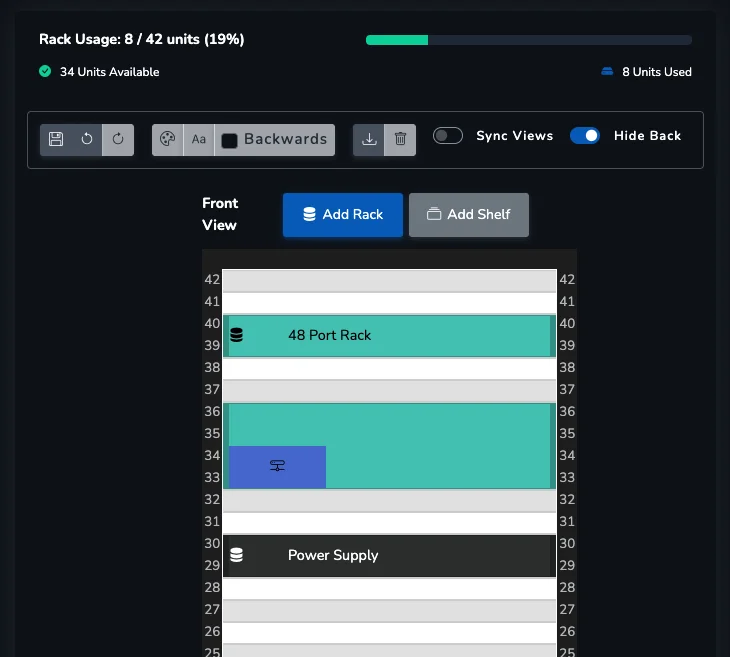
Task: Enable the Sync Views toggle
Action: pos(447,135)
